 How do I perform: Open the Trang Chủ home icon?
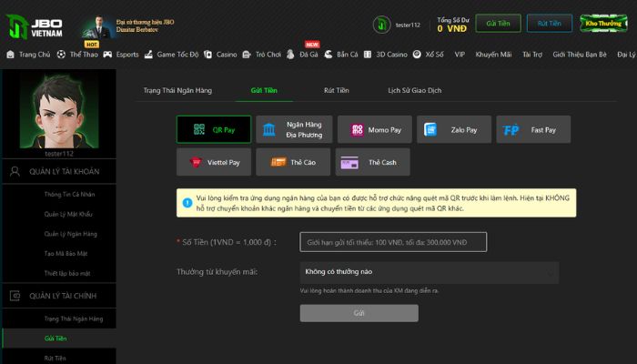pos(11,55)
